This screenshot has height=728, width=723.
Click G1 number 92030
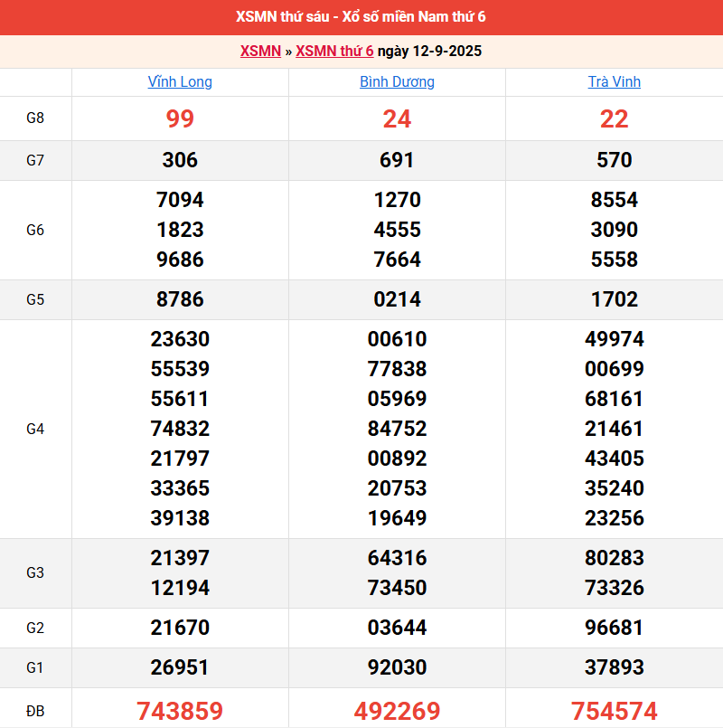tap(398, 667)
